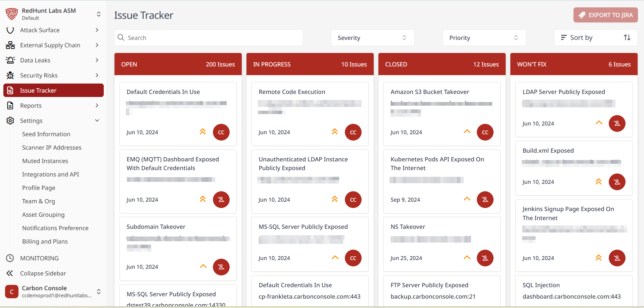Click the Collapse Sidebar double-arrow icon
644x308 pixels.
point(10,273)
